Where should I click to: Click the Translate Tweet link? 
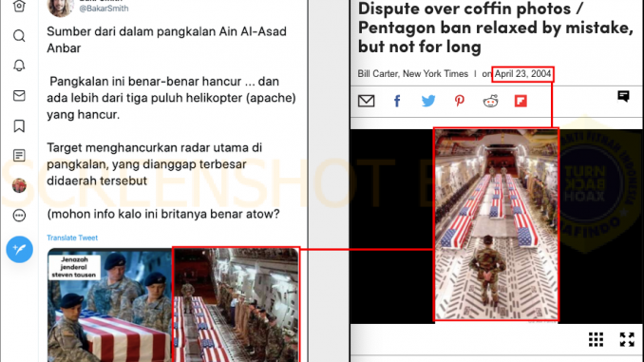72,238
